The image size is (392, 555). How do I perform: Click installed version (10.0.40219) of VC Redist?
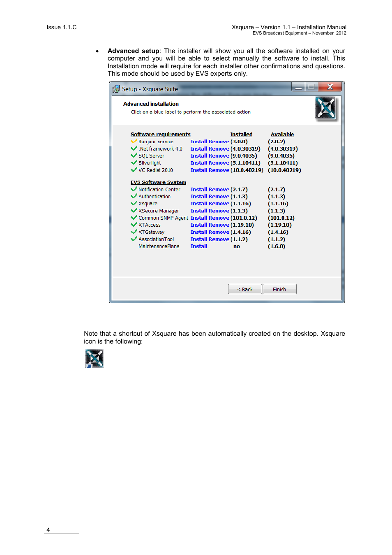coord(247,170)
